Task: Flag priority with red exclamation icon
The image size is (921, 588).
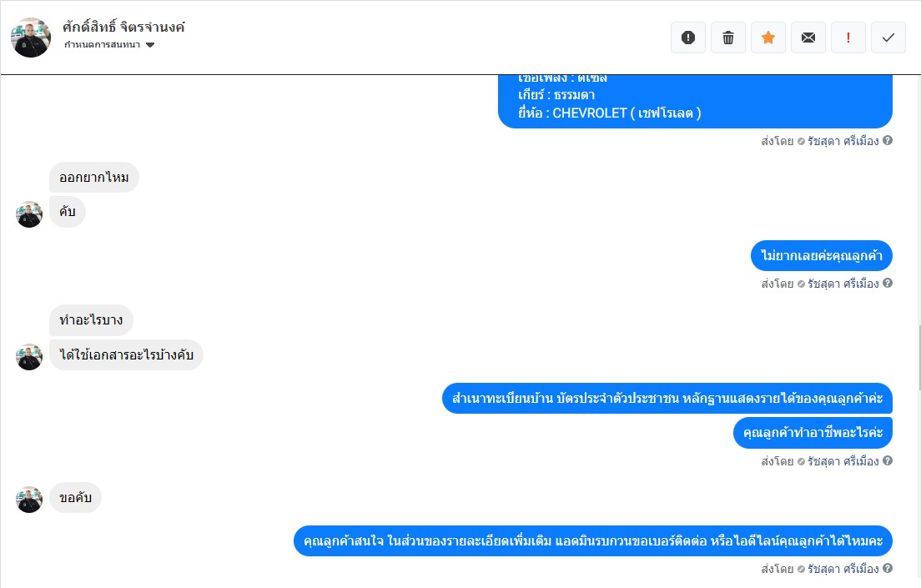Action: pos(848,38)
